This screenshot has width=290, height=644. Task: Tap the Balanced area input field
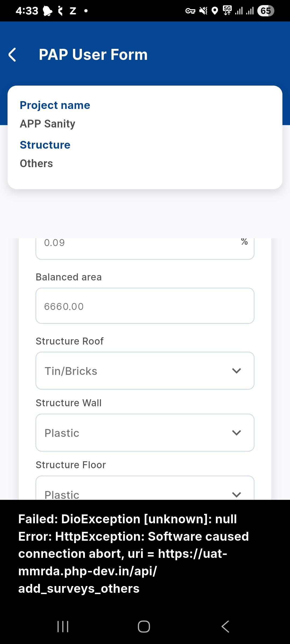coord(145,306)
